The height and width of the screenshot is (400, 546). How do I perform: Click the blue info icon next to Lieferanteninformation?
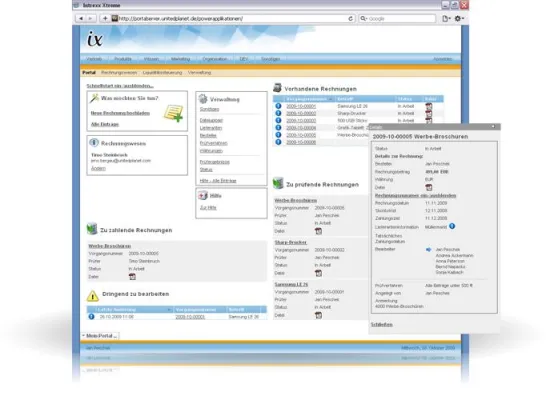pyautogui.click(x=452, y=226)
